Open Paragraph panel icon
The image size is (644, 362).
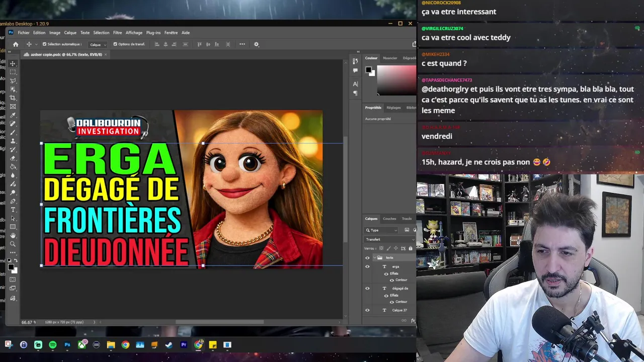tap(355, 94)
